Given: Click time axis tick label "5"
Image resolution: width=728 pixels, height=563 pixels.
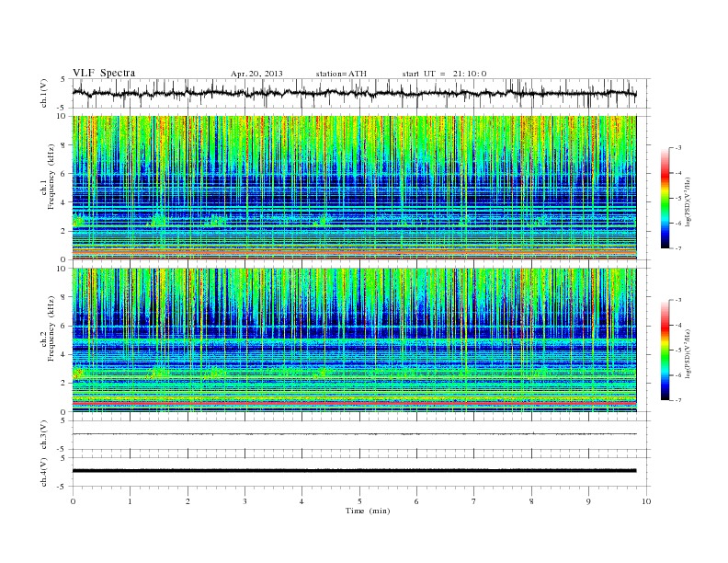Looking at the screenshot, I should pos(359,501).
